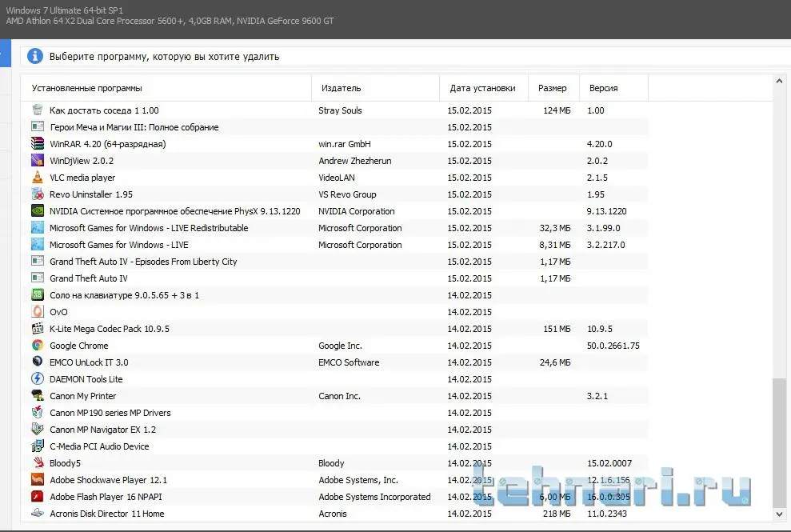Click publisher Acronis
The image size is (791, 532).
(333, 514)
